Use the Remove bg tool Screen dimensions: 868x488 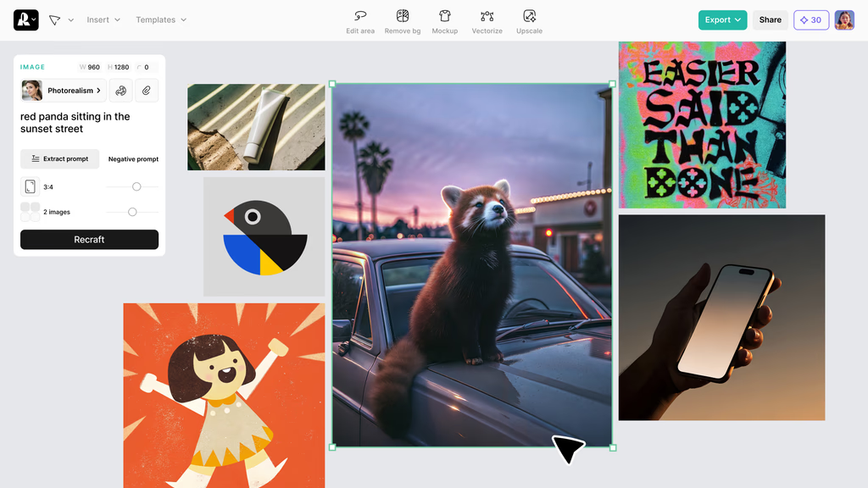(x=403, y=22)
